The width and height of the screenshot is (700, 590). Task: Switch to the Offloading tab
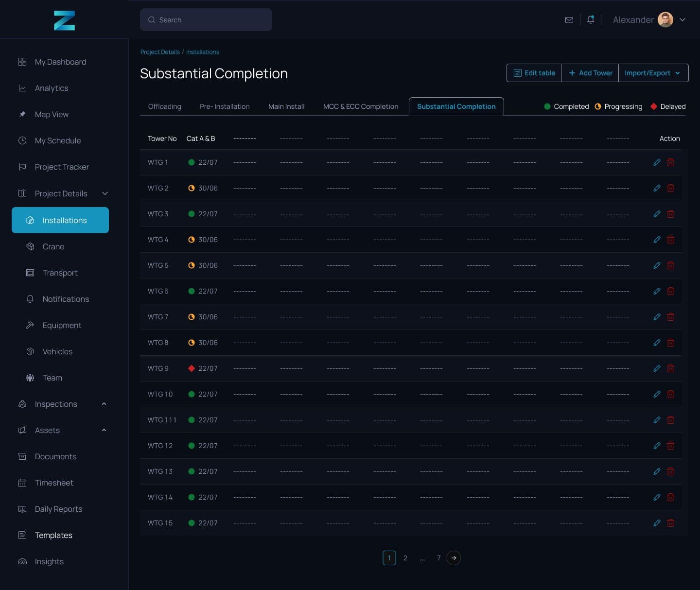164,106
